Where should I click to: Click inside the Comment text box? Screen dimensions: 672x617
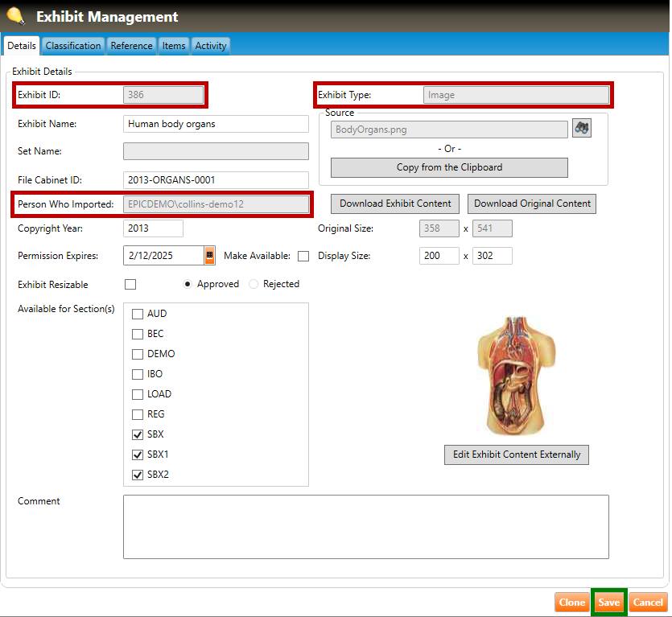tap(365, 526)
